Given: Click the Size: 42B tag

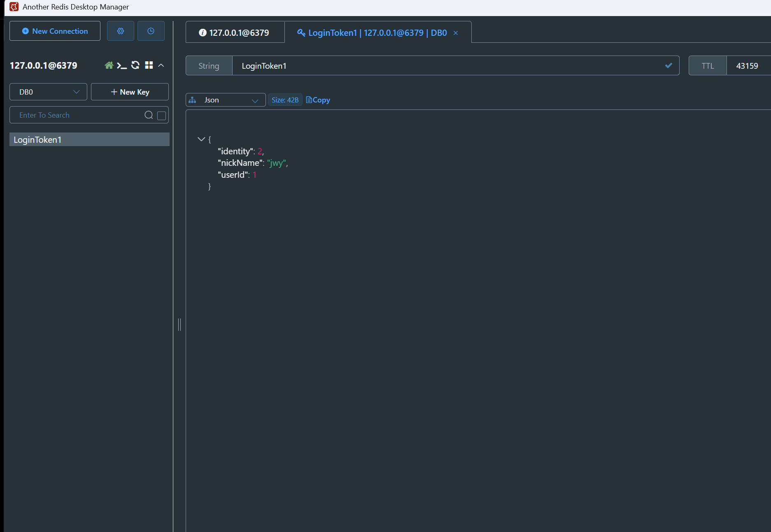Looking at the screenshot, I should [285, 100].
